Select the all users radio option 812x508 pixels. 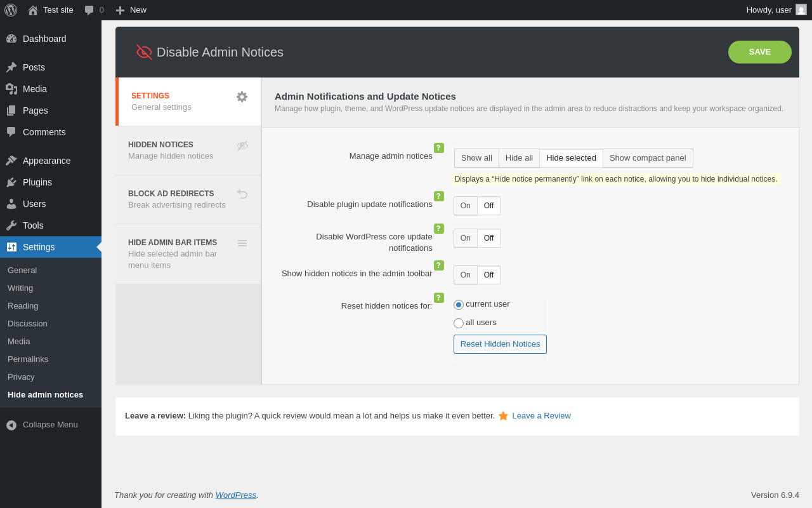[x=459, y=323]
